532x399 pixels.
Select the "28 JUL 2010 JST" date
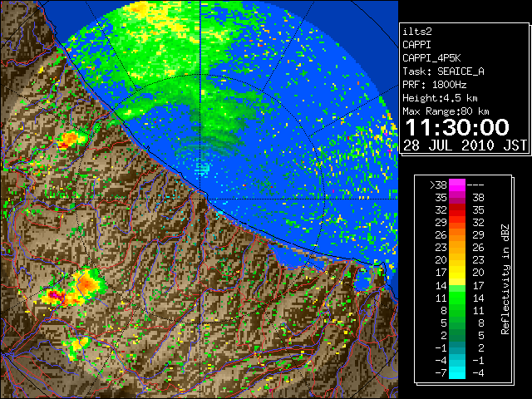(465, 145)
